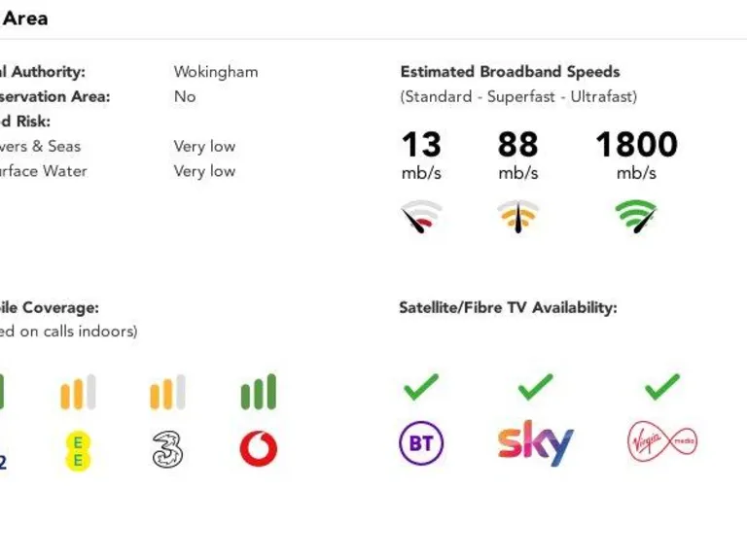The width and height of the screenshot is (747, 560).
Task: Click the signal bars above EE logo
Action: (x=78, y=392)
